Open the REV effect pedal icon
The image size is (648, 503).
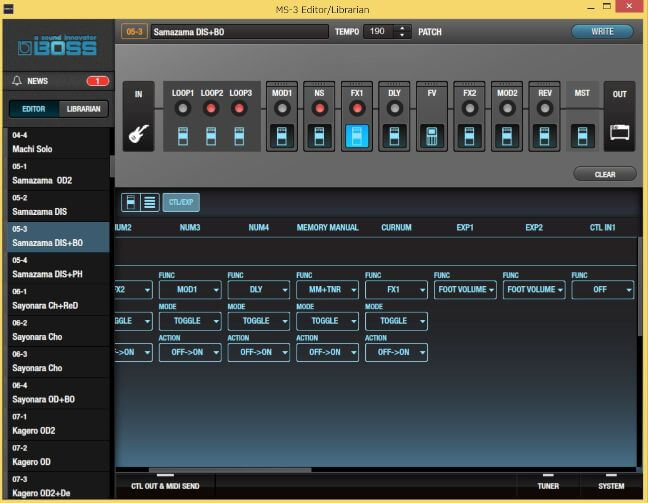click(545, 136)
